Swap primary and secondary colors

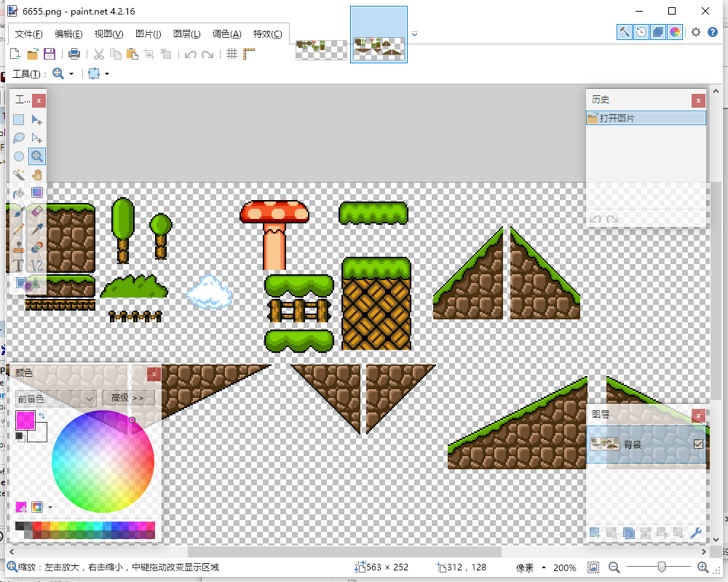pyautogui.click(x=41, y=415)
